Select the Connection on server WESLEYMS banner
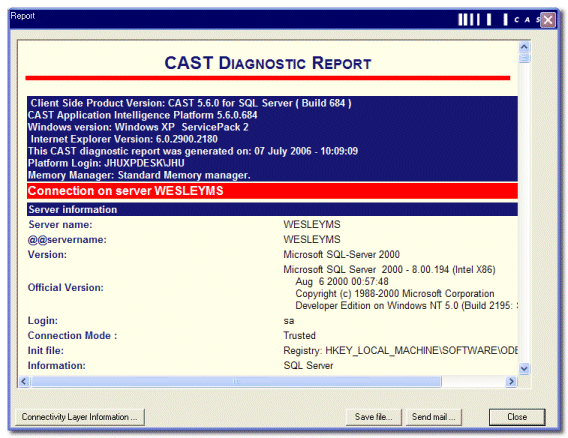Image resolution: width=568 pixels, height=438 pixels. [x=272, y=191]
